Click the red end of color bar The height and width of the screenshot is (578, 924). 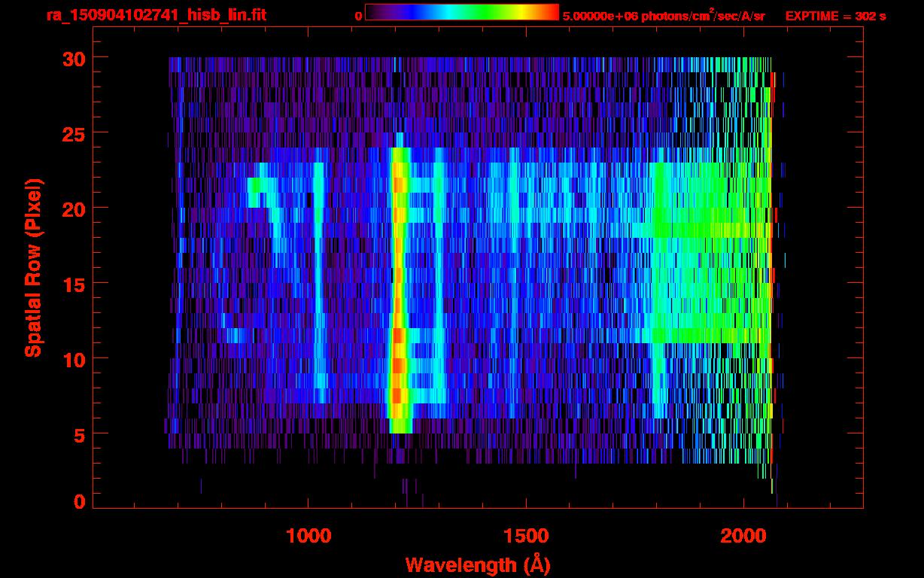point(549,12)
